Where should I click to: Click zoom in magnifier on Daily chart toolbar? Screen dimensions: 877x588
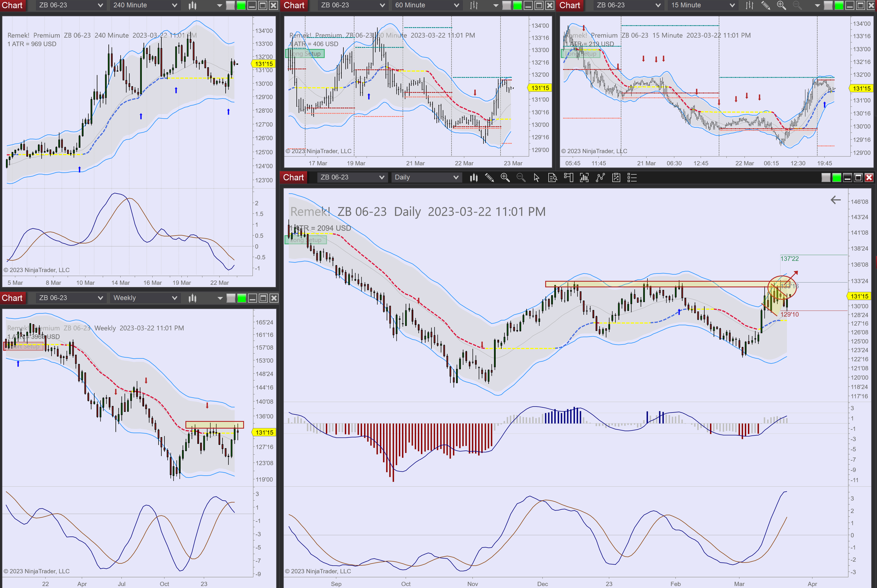(x=505, y=178)
